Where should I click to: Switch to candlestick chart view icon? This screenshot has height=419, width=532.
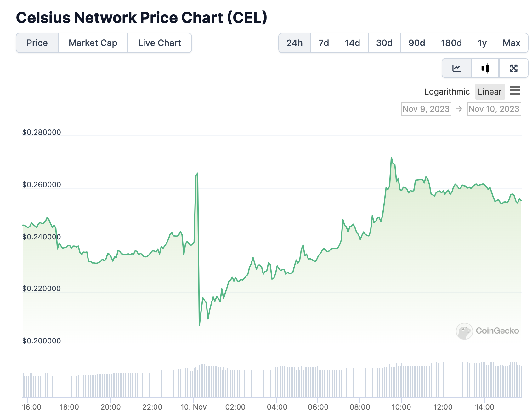(x=485, y=68)
